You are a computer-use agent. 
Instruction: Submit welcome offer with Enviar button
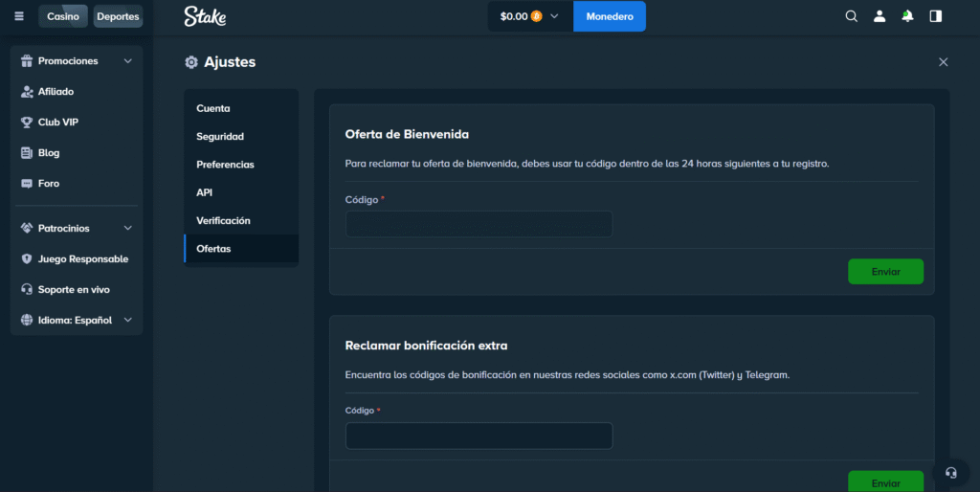pos(885,272)
